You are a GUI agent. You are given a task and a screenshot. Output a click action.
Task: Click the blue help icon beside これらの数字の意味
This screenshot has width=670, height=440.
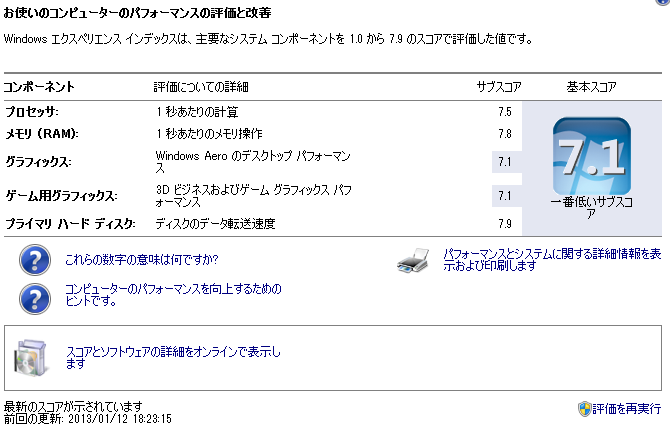tap(35, 260)
